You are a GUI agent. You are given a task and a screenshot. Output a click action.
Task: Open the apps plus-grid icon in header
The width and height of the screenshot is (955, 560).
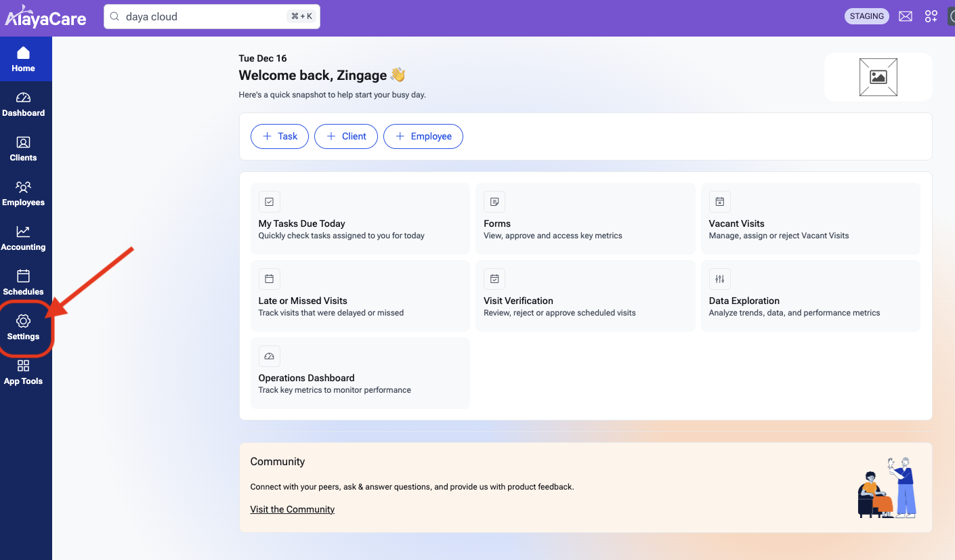pyautogui.click(x=931, y=16)
